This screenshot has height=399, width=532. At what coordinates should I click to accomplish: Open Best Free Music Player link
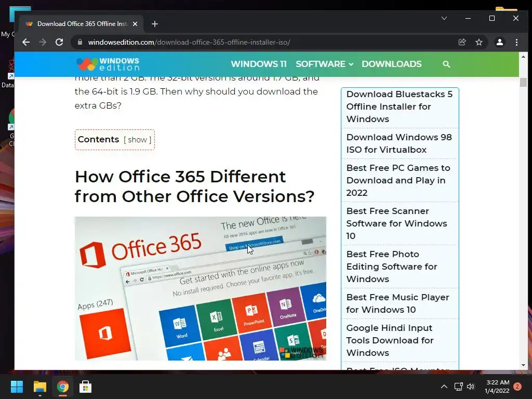click(x=397, y=303)
